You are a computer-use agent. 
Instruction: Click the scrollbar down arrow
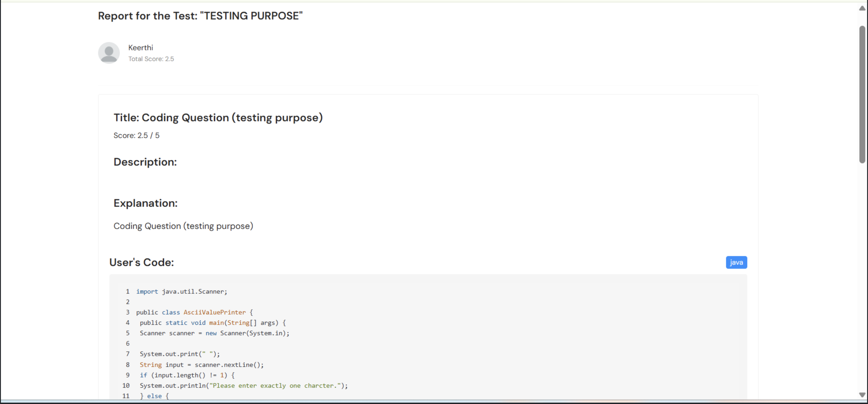click(862, 394)
